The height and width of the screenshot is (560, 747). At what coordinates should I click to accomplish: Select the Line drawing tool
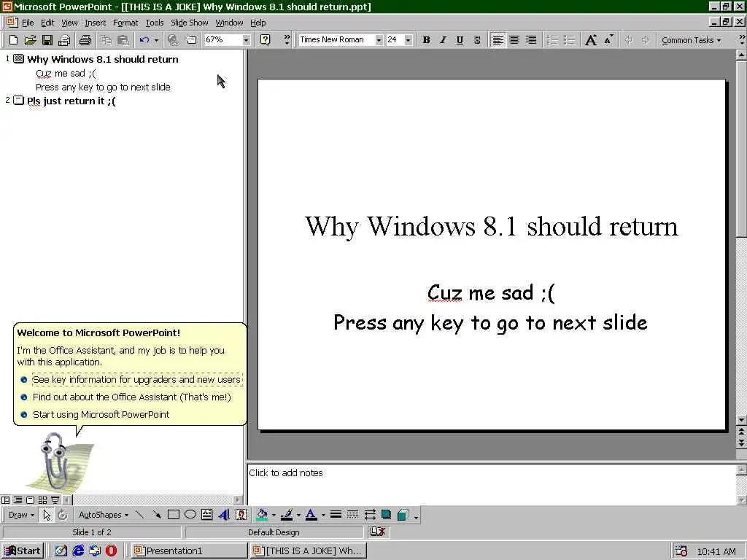pos(139,515)
